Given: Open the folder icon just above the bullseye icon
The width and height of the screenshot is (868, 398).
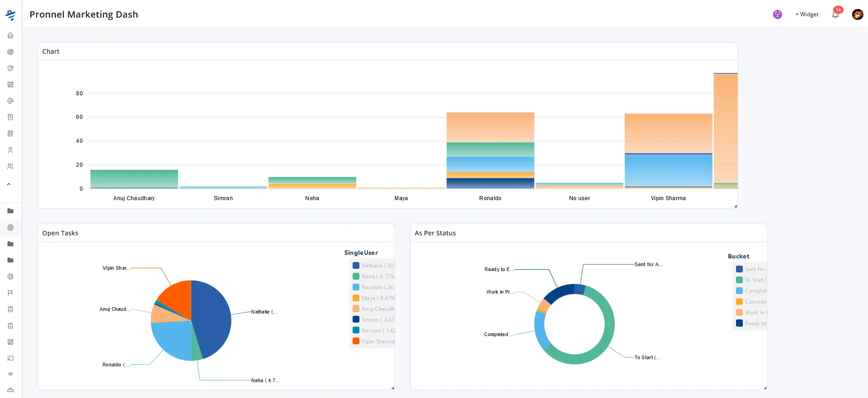Looking at the screenshot, I should click(x=10, y=211).
